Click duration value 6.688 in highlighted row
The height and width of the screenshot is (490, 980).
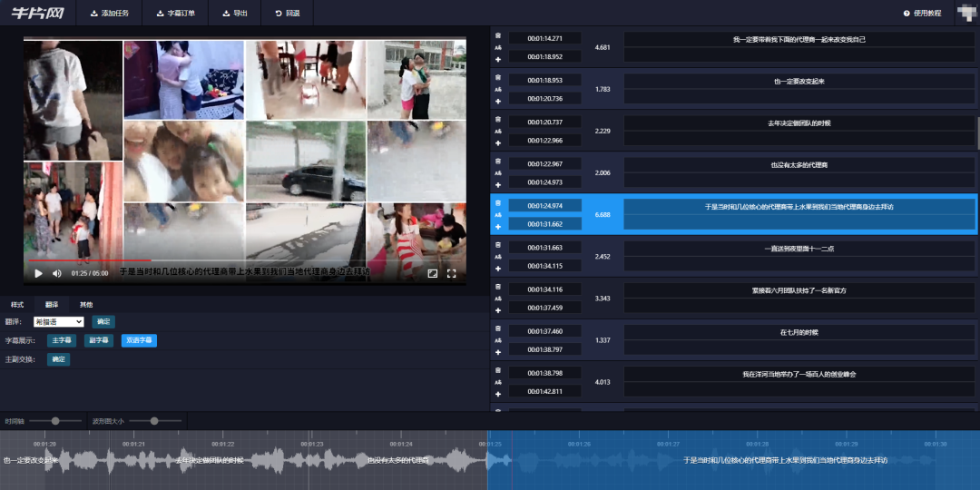tap(603, 214)
